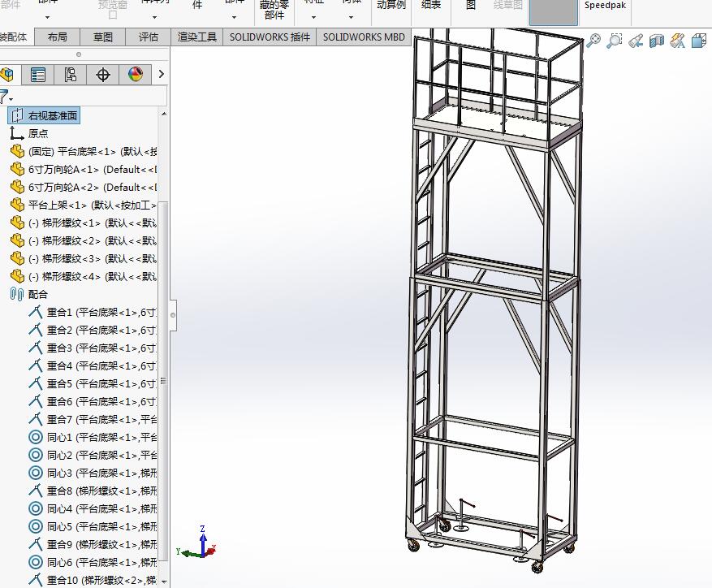Click the XYZ coordinate triad
Image resolution: width=712 pixels, height=588 pixels.
pos(198,543)
